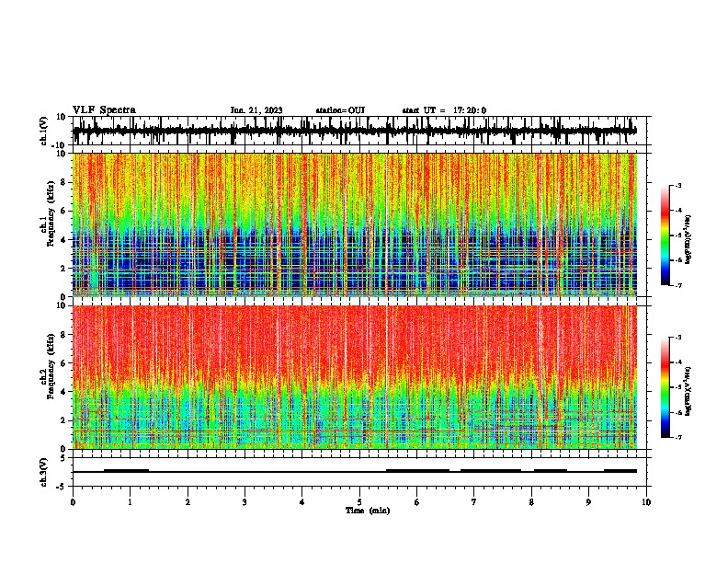Click the "VLF Spectra" plot title
Image resolution: width=728 pixels, height=563 pixels.
click(104, 110)
